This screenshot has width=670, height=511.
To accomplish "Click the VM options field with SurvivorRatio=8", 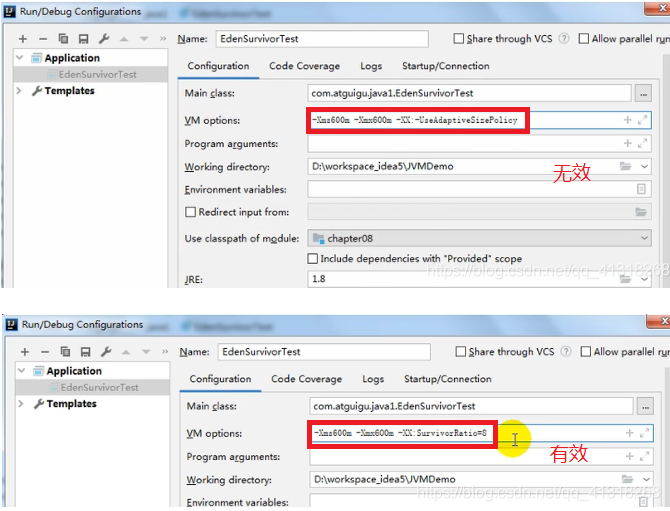I will tap(481, 433).
